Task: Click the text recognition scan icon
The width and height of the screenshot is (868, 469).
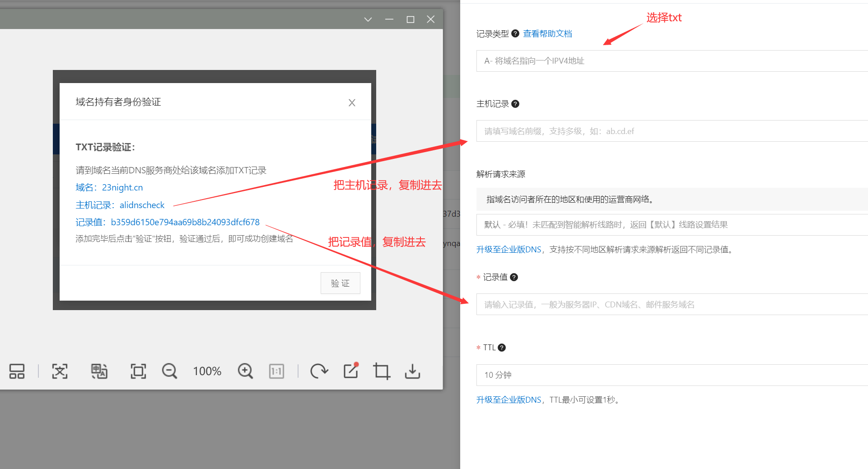Action: [x=60, y=371]
